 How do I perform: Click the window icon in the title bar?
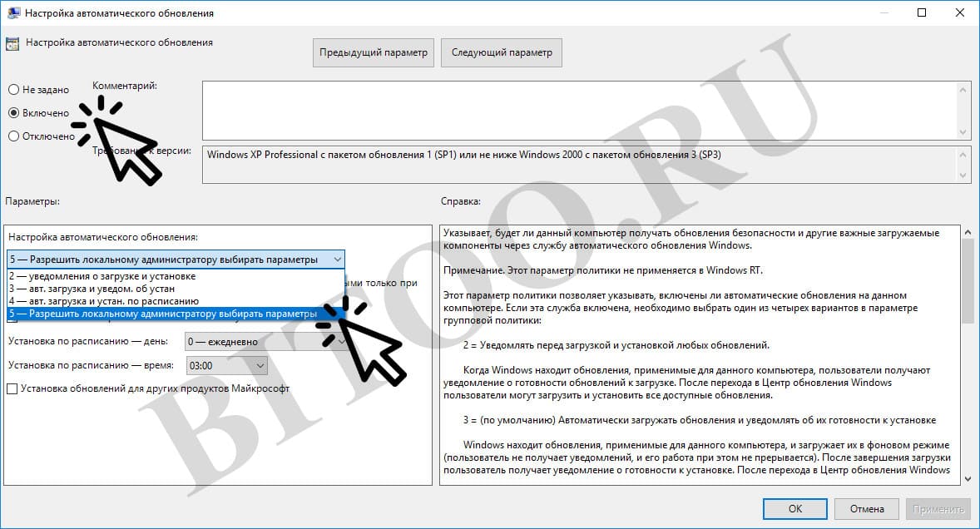(x=13, y=13)
